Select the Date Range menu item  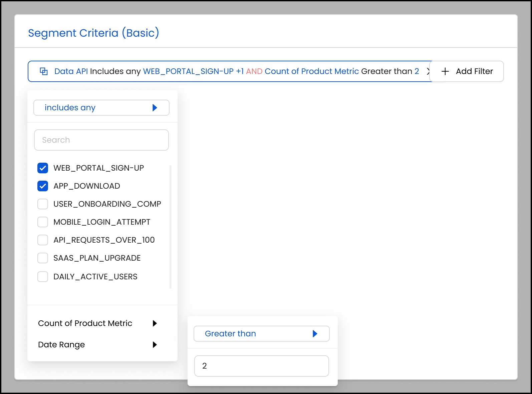tap(62, 345)
